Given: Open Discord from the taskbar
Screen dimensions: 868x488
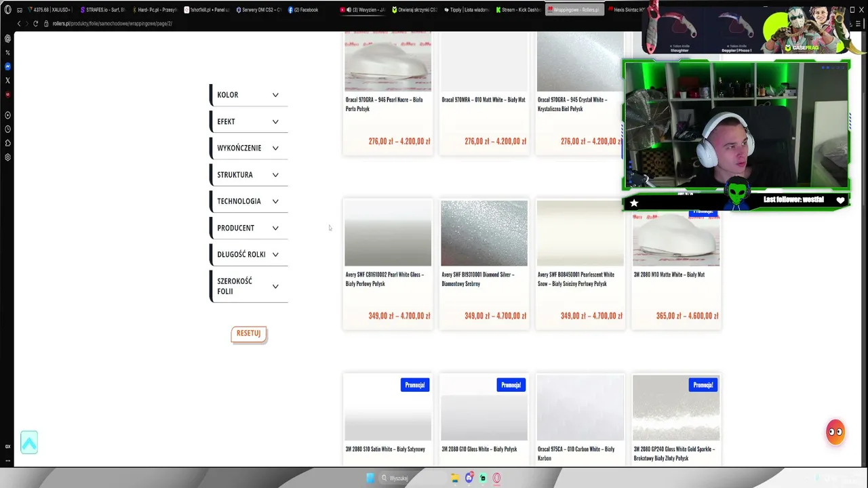Looking at the screenshot, I should (x=469, y=478).
